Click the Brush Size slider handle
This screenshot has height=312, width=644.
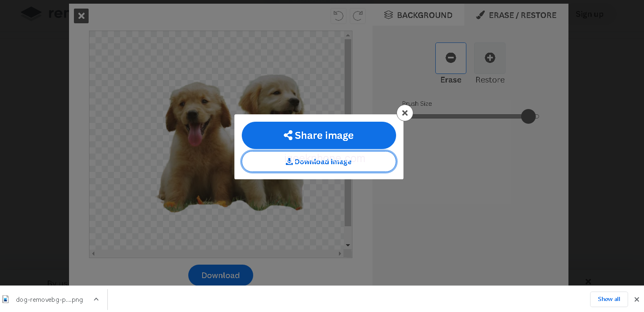528,116
